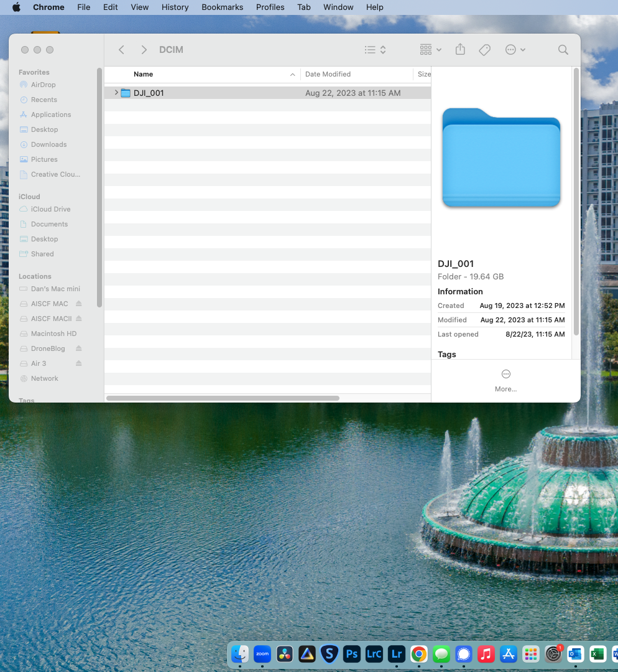Select Macintosh HD under Locations
Viewport: 618px width, 672px height.
[x=53, y=334]
